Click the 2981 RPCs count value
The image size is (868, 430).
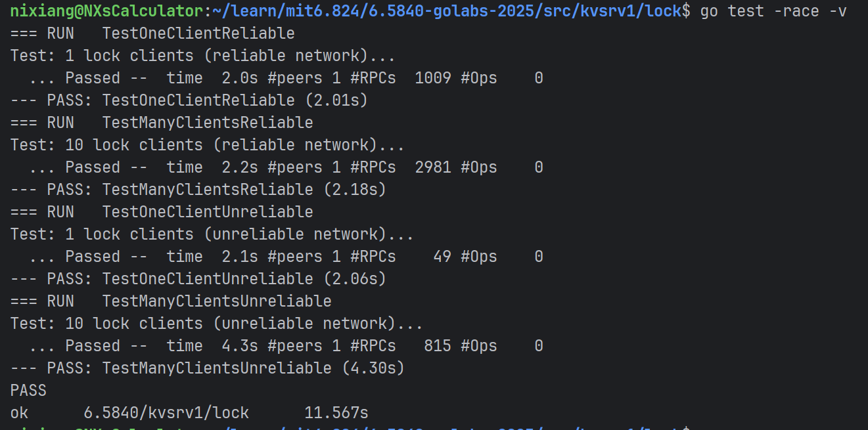(x=433, y=167)
